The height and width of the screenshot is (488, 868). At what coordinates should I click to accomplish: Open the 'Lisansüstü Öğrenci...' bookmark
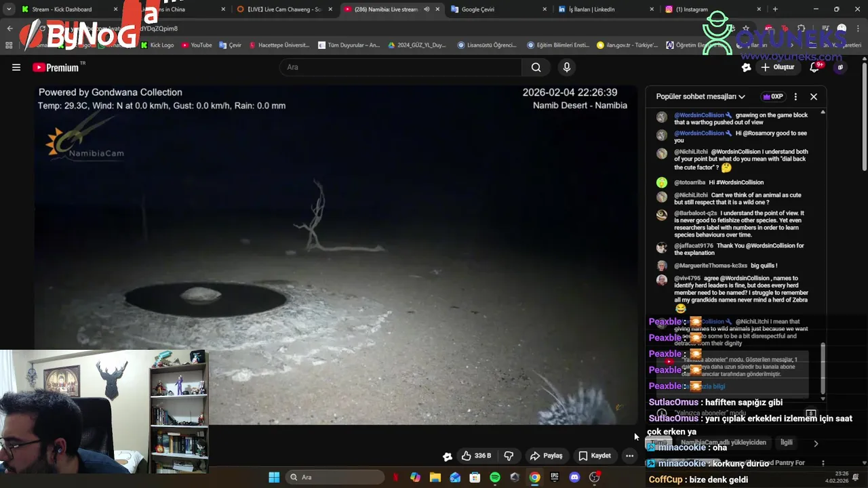pos(487,45)
